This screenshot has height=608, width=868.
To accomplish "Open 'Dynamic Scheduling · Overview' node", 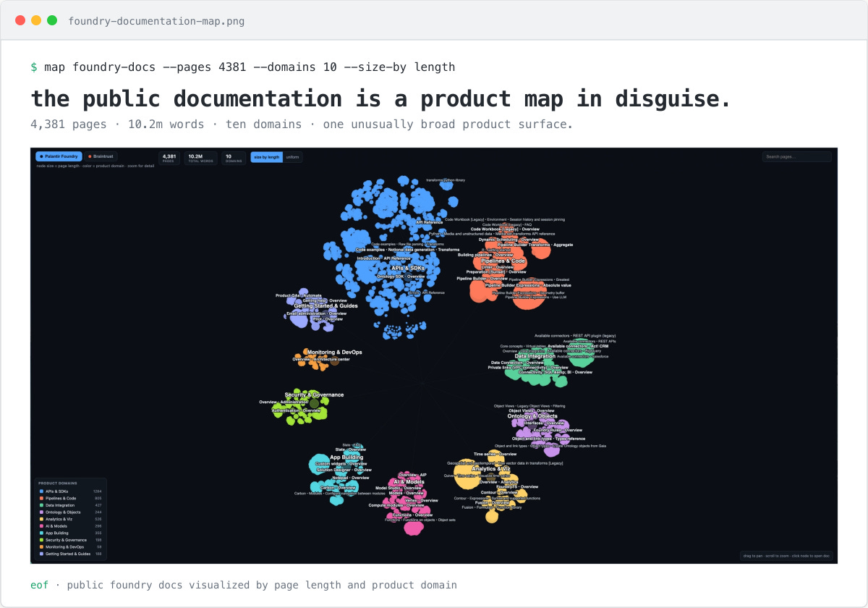I will 509,240.
